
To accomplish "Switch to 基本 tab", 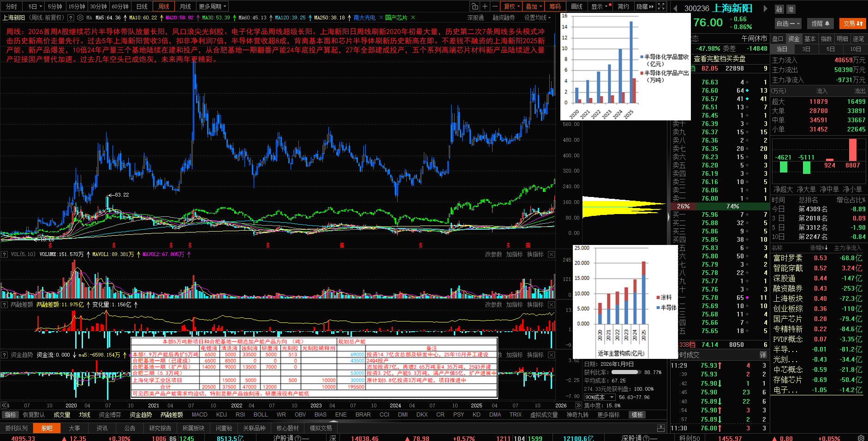I will pos(810,39).
